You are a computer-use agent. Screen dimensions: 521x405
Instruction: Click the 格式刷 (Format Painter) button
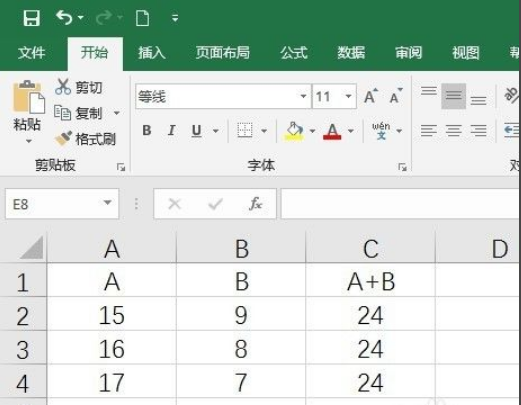coord(85,139)
